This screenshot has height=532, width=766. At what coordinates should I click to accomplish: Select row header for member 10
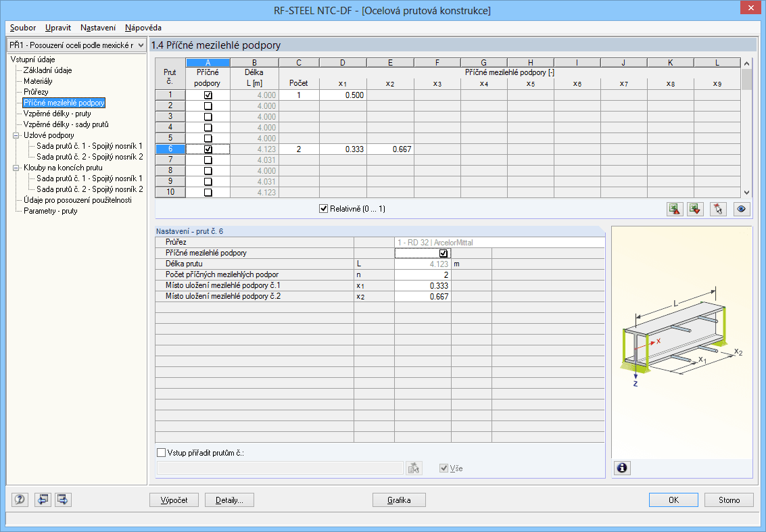tap(170, 192)
